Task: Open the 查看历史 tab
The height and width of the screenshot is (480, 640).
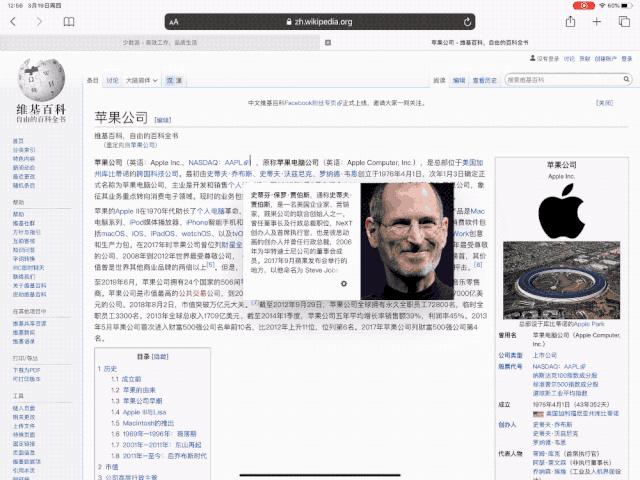Action: [484, 80]
